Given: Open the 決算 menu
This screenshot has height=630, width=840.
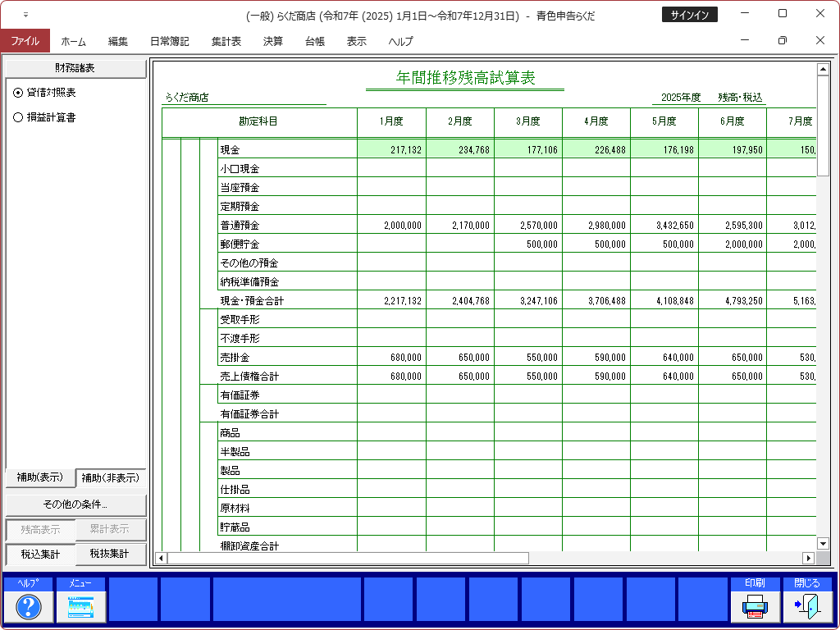Looking at the screenshot, I should point(273,41).
